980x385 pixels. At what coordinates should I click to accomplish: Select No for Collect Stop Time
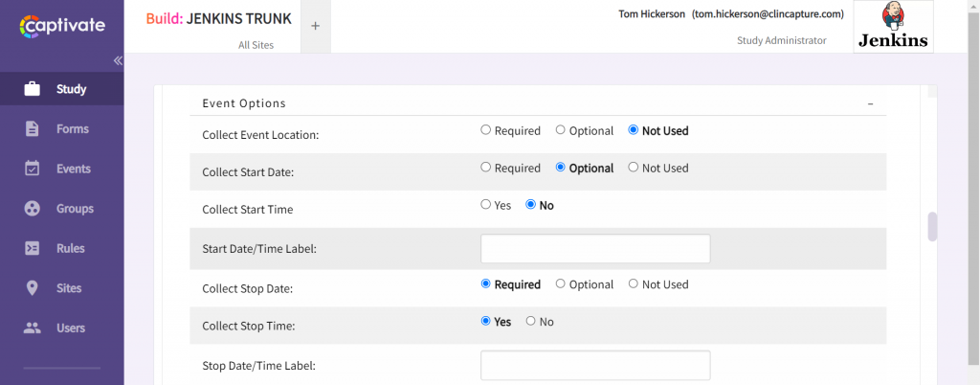(531, 322)
